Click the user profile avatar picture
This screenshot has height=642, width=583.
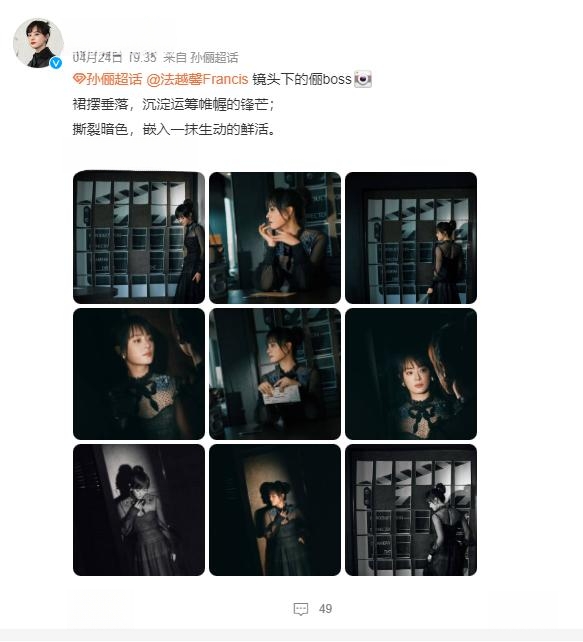point(38,43)
